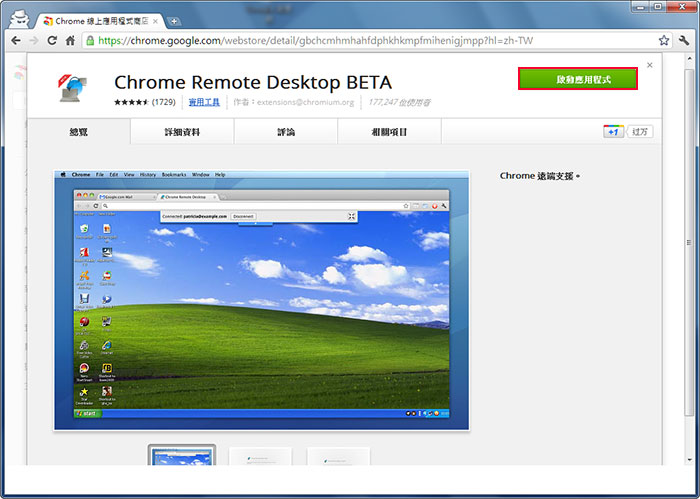This screenshot has width=700, height=499.
Task: Select the 總覽 tab
Action: pyautogui.click(x=79, y=132)
